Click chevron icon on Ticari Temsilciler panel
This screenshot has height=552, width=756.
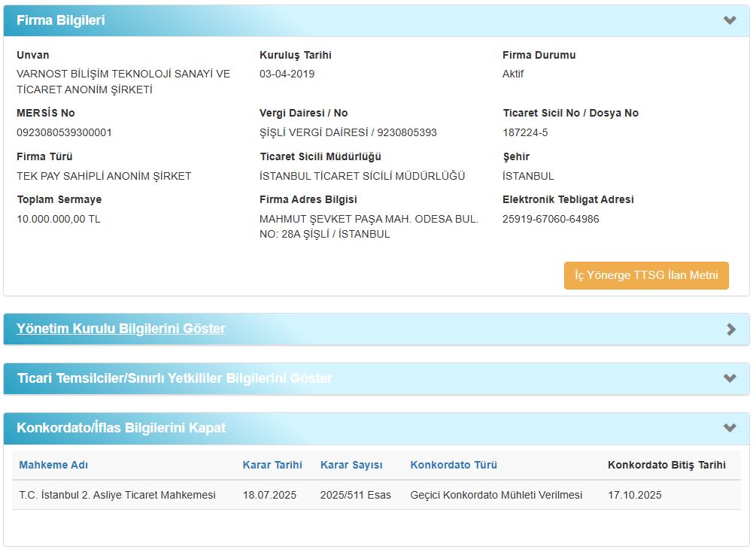point(729,378)
